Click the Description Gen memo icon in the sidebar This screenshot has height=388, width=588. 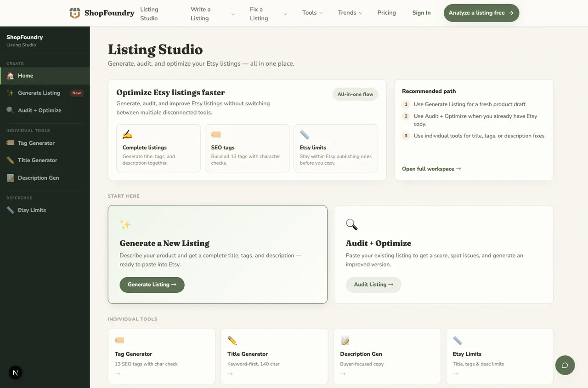10,178
